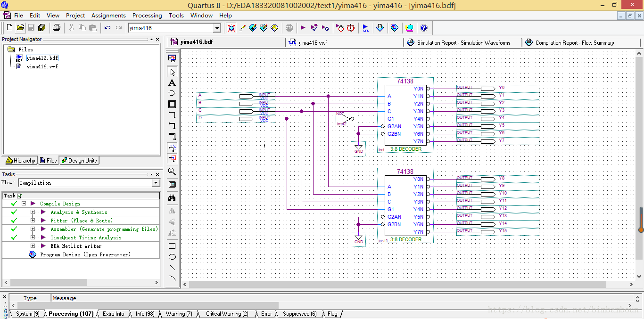Switch to Hierarchy tab in Project Navigator
Viewport: 644px width, 319px height.
tap(20, 161)
